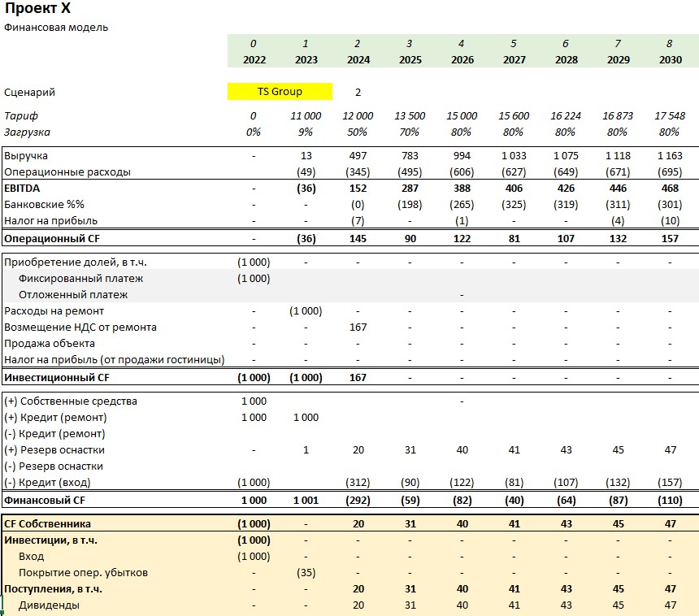699x616 pixels.
Task: Click the 'CF Собственника' row label
Action: click(x=47, y=523)
